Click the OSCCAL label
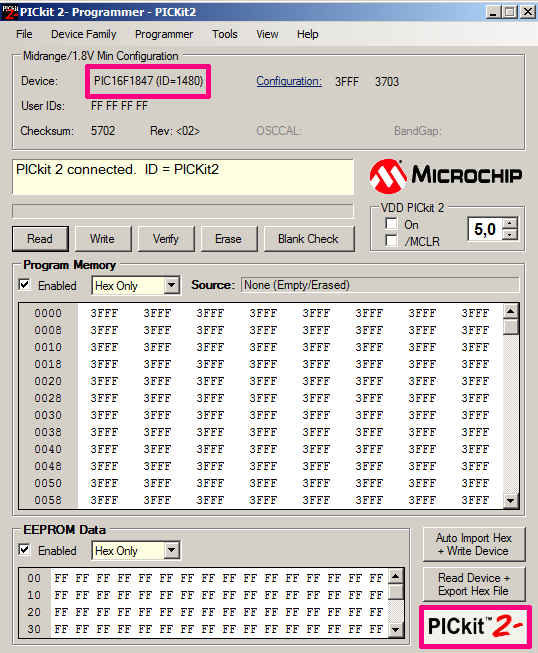 coord(279,131)
